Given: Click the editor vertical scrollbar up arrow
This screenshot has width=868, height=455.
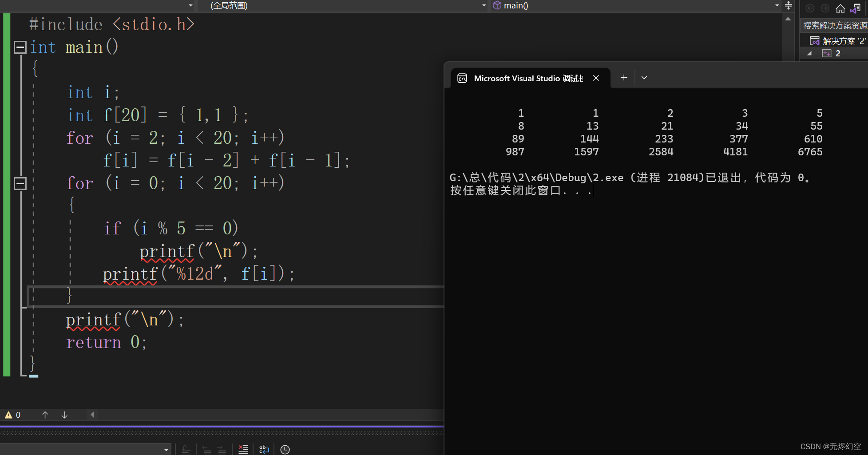Looking at the screenshot, I should click(788, 19).
